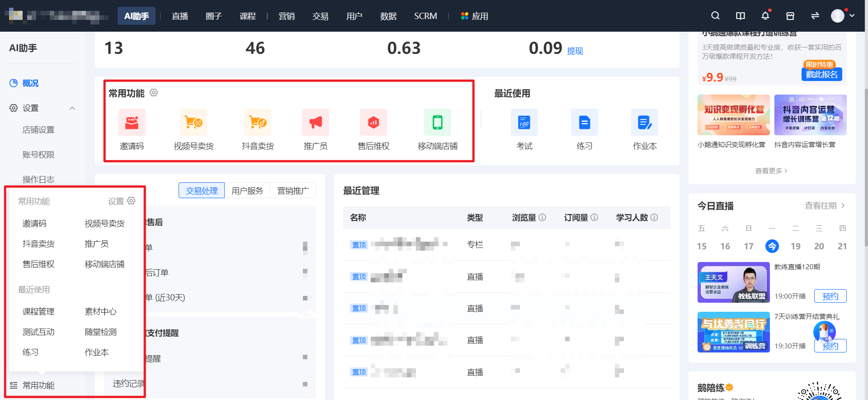Click the 提现 withdraw link
The height and width of the screenshot is (400, 868).
[x=575, y=51]
